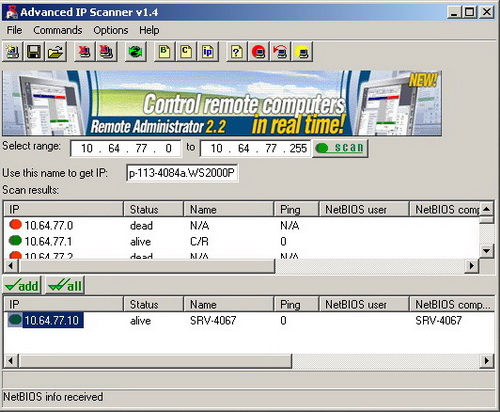Click green status dot for 10.64.77.1

click(15, 240)
